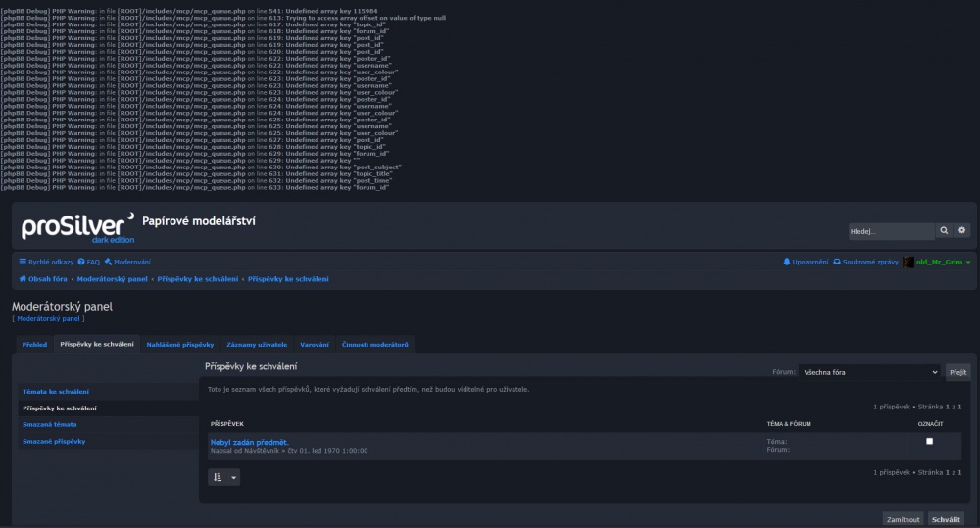This screenshot has height=528, width=980.
Task: Expand the sort options dropdown arrow
Action: pyautogui.click(x=234, y=477)
